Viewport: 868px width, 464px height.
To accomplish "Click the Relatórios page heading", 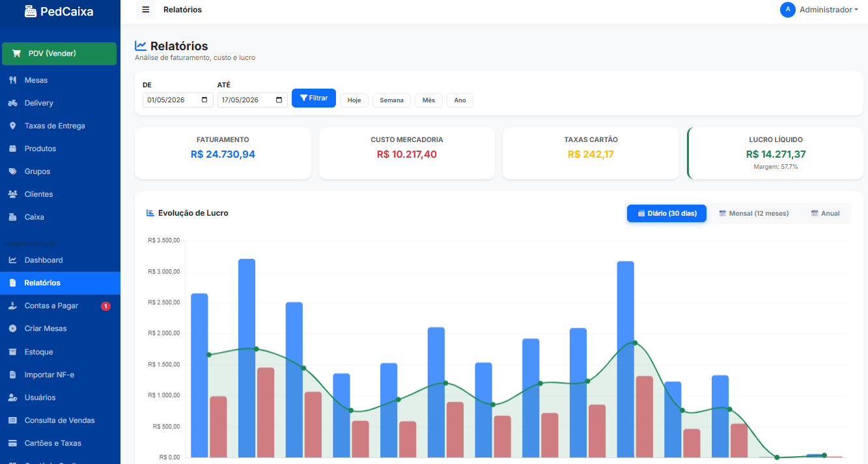I will [179, 46].
